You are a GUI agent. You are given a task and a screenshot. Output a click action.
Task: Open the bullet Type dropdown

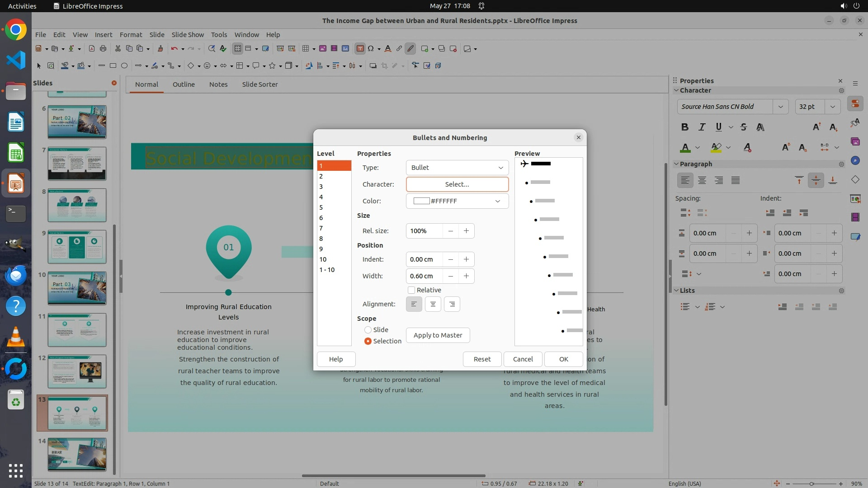[x=457, y=168]
